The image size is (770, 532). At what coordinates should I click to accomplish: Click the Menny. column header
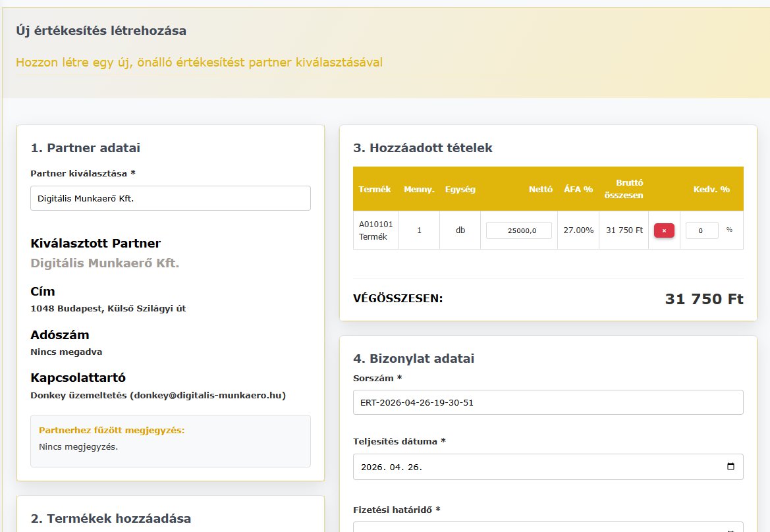[419, 189]
